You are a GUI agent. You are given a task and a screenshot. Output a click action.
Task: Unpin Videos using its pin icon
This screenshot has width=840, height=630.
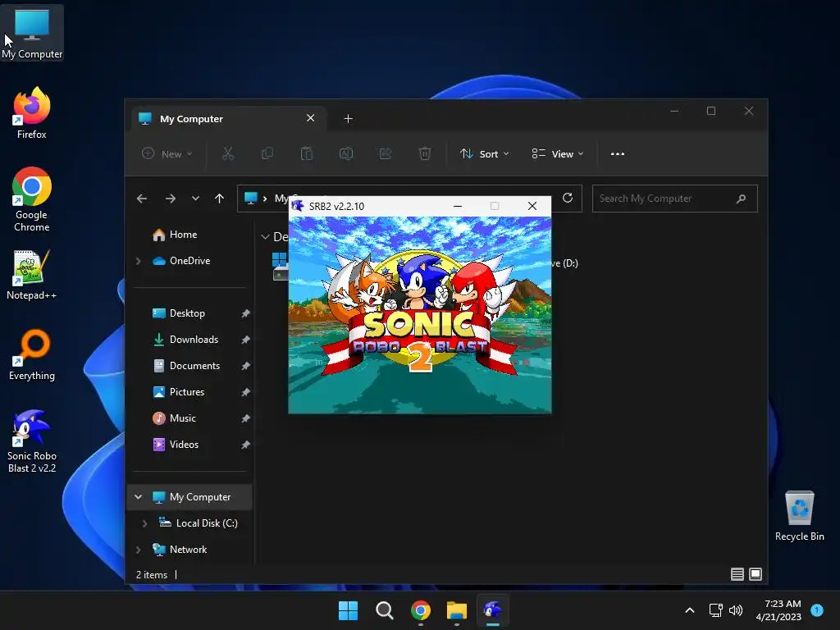pos(245,445)
